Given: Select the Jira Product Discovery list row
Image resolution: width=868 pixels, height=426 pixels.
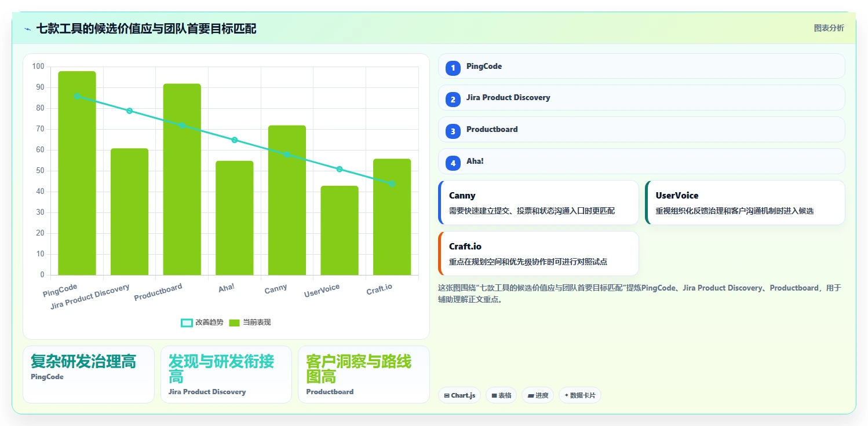Looking at the screenshot, I should point(641,98).
